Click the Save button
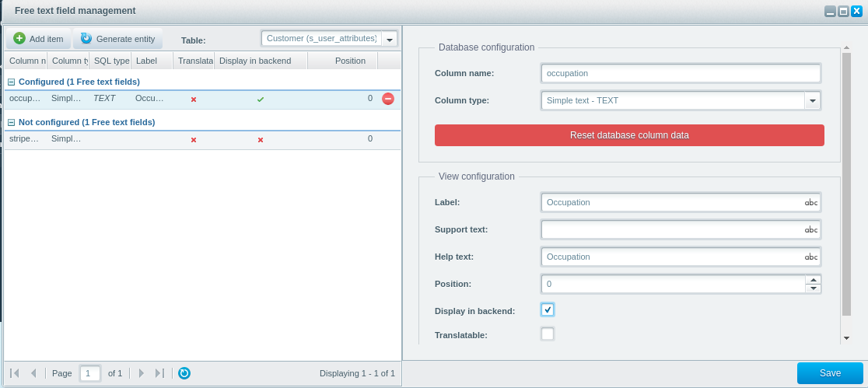 coord(830,373)
